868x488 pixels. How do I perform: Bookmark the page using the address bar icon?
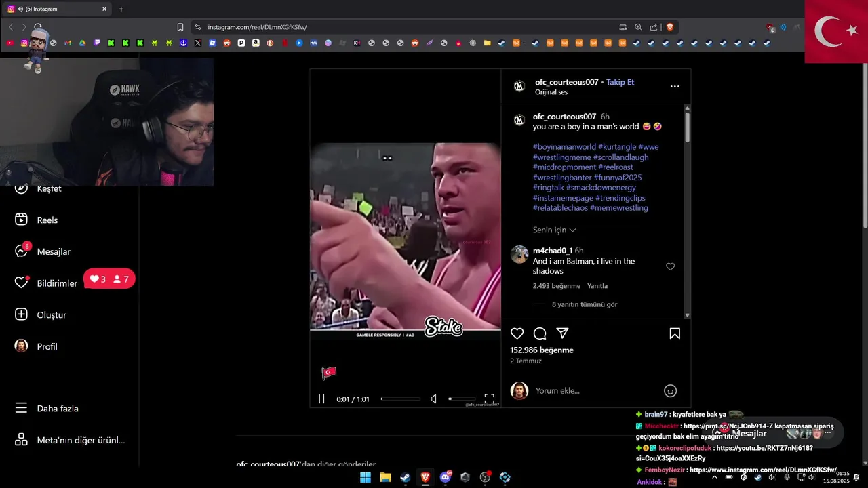180,27
